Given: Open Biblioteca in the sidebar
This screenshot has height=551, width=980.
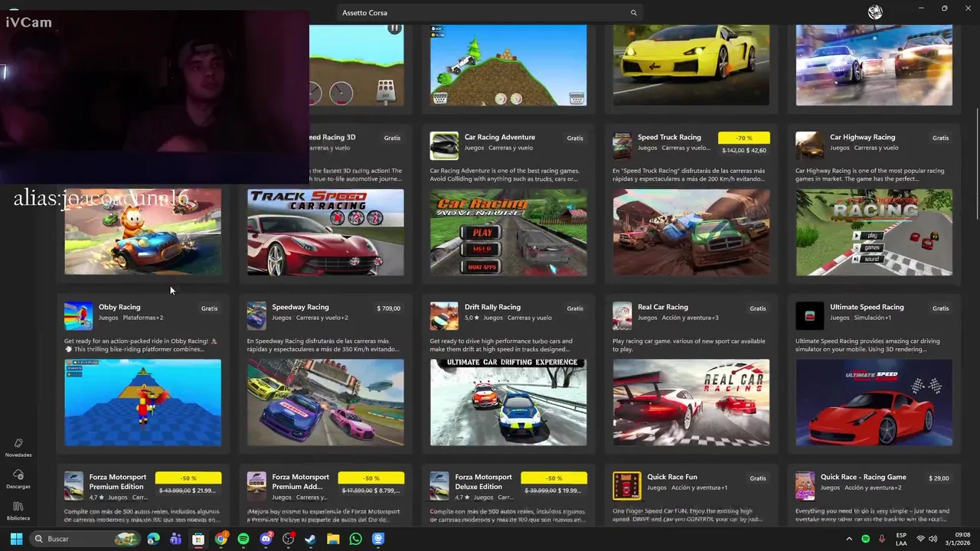Looking at the screenshot, I should (x=18, y=511).
